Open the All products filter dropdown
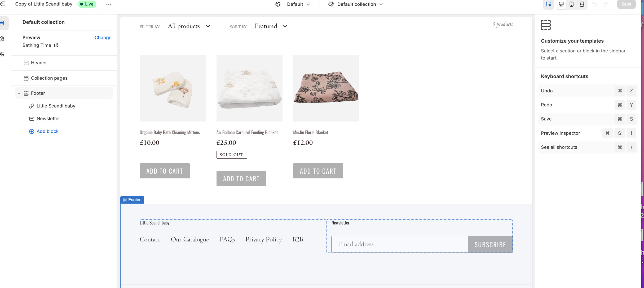 click(189, 26)
